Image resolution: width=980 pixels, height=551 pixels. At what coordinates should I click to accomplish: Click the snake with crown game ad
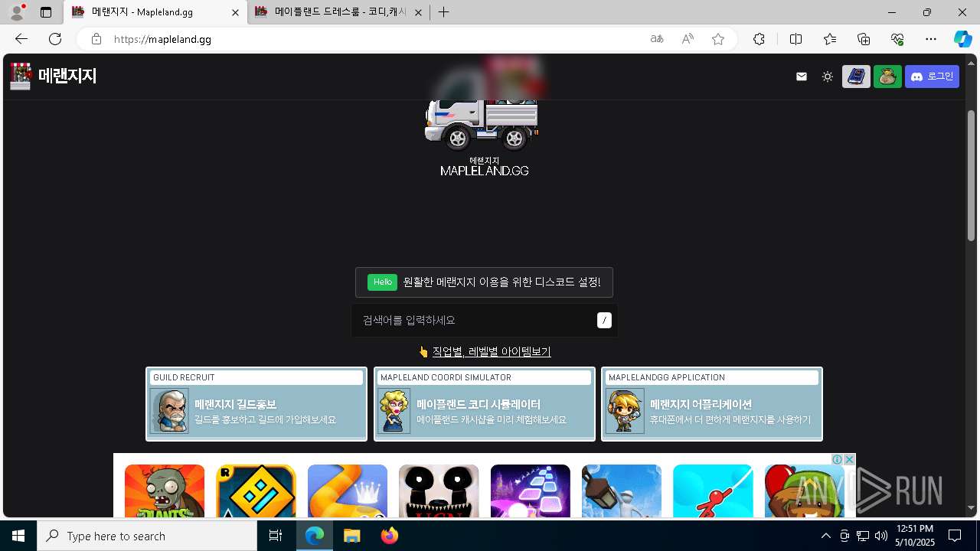pyautogui.click(x=348, y=491)
